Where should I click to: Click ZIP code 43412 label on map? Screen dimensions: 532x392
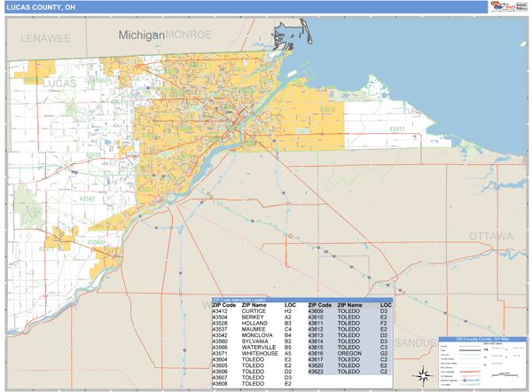395,129
